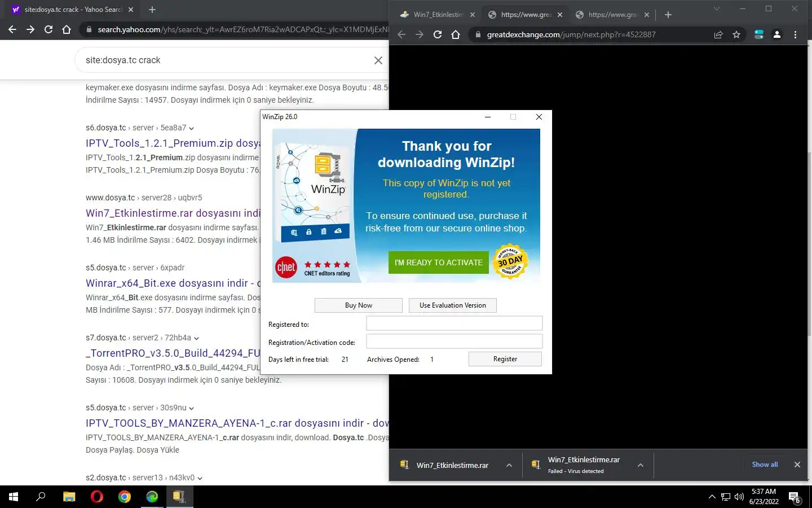Open the notification center
This screenshot has height=508, width=812.
click(795, 497)
